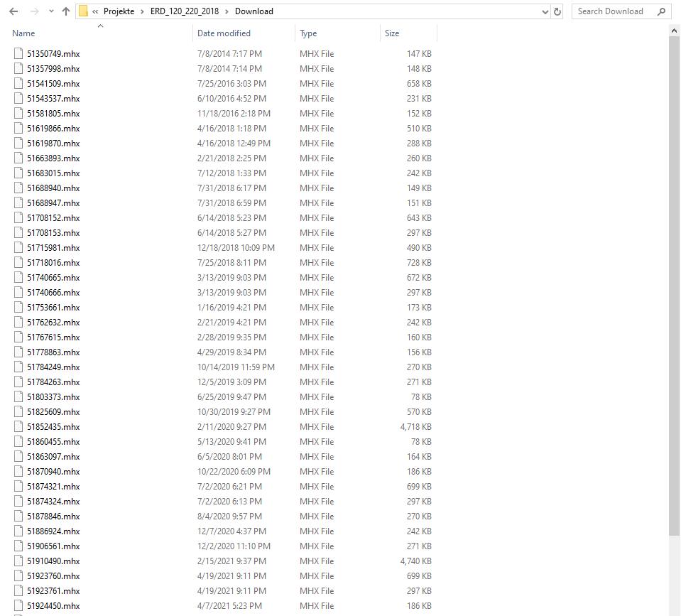Screen dimensions: 681x616
Task: Select file name 51778863.mhx
Action: [x=53, y=352]
